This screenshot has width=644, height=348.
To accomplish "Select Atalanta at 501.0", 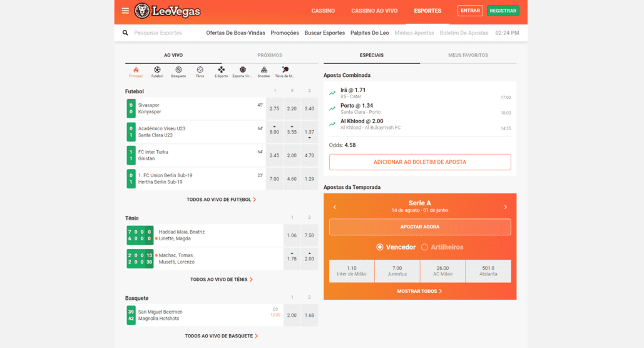I will [x=488, y=271].
